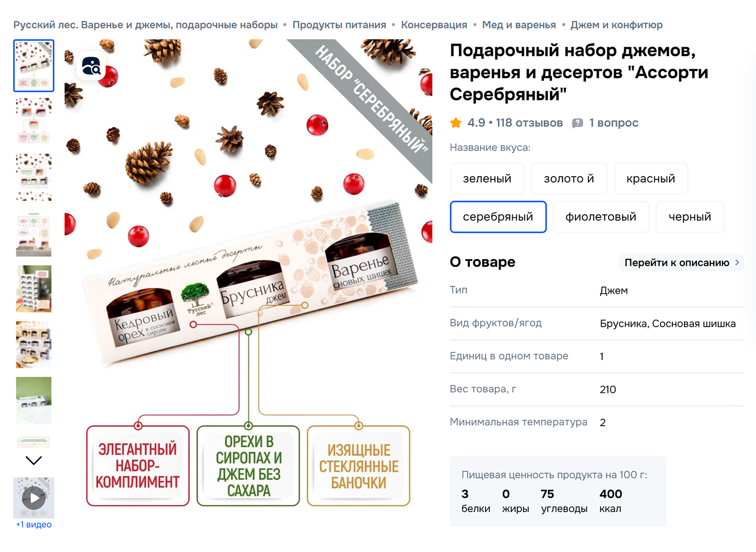The width and height of the screenshot is (756, 552).
Task: Open the '118 отзывов' reviews link
Action: 529,123
